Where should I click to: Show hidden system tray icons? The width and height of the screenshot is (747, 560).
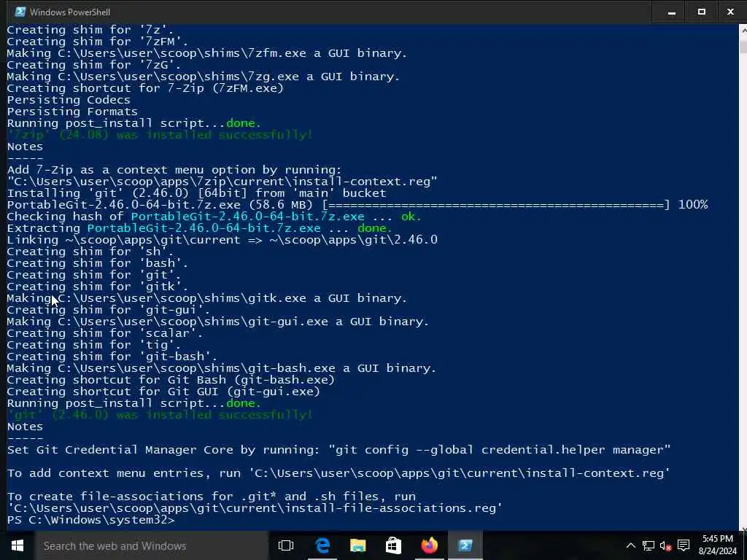coord(630,545)
